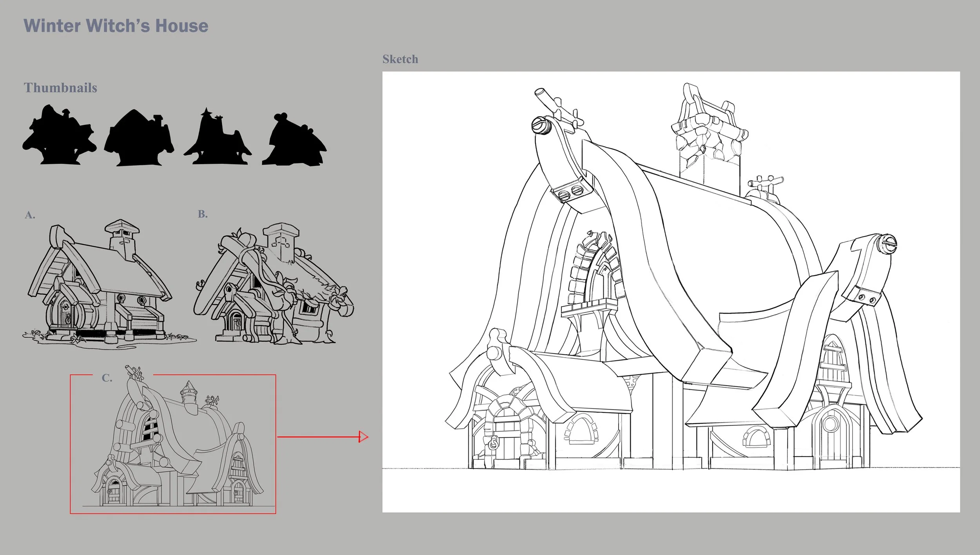
Task: Click the 'A.' label text
Action: click(x=30, y=215)
